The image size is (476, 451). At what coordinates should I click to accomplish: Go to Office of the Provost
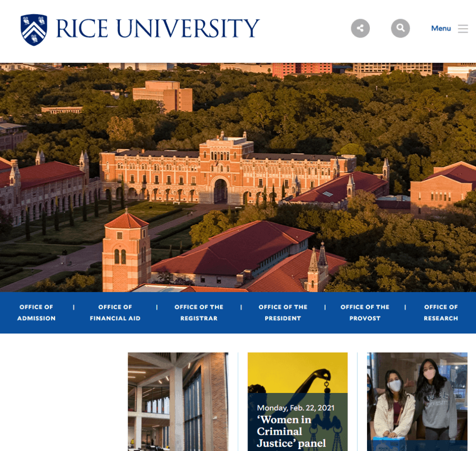365,313
